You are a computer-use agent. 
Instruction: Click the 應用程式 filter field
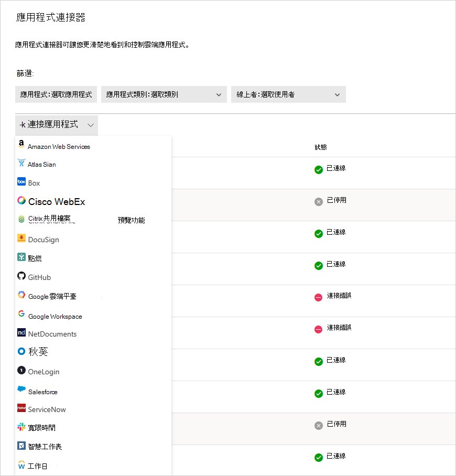point(56,94)
